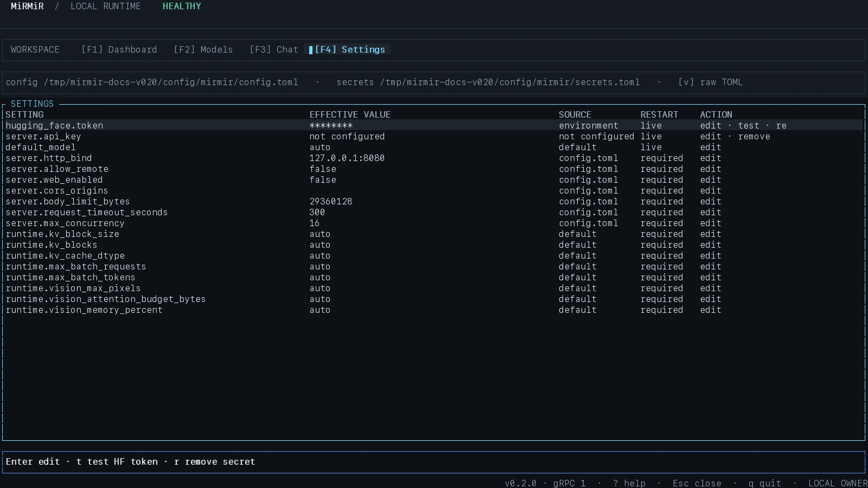
Task: Click the r remove secret hint
Action: pyautogui.click(x=214, y=461)
